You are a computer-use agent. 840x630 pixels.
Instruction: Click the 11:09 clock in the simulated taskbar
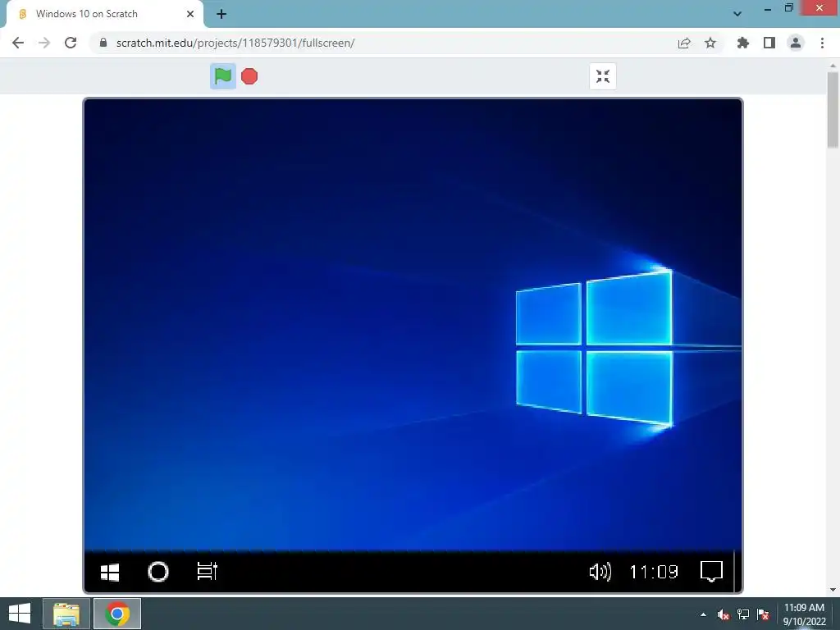click(654, 572)
